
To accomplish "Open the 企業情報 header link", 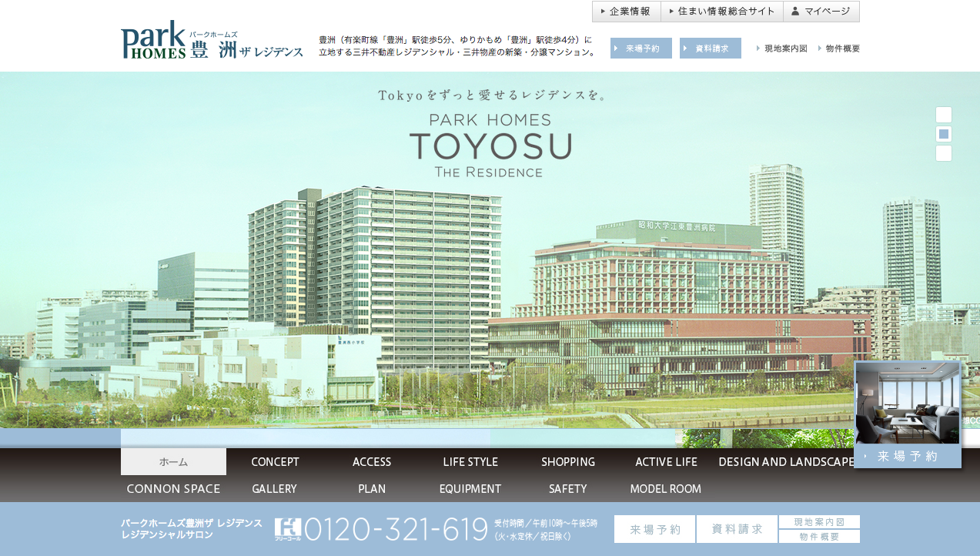I will (626, 12).
